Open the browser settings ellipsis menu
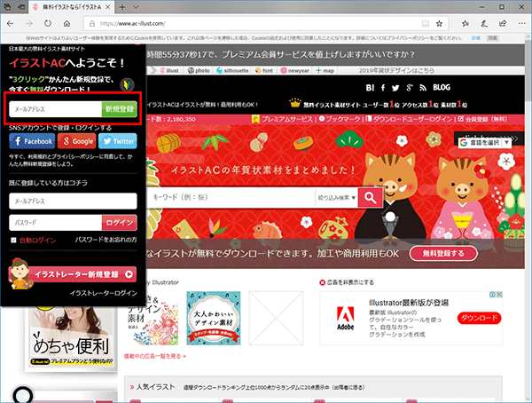Screen dimensions: 532x403 coord(522,23)
